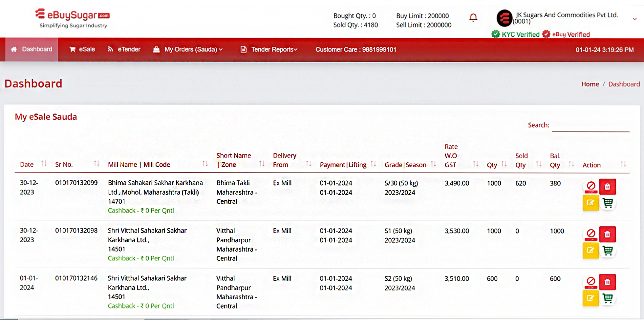Click the JK Sugars company avatar icon
This screenshot has height=322, width=644.
coord(504,18)
